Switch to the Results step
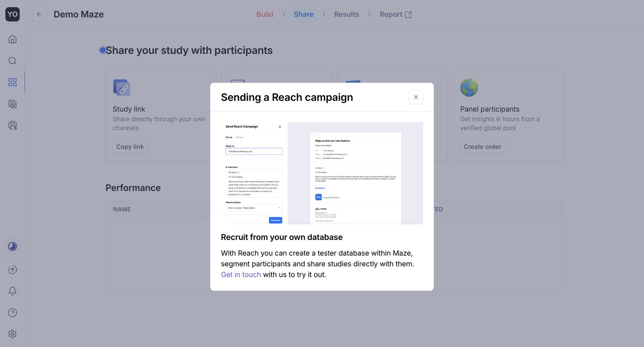This screenshot has height=347, width=644. click(346, 14)
